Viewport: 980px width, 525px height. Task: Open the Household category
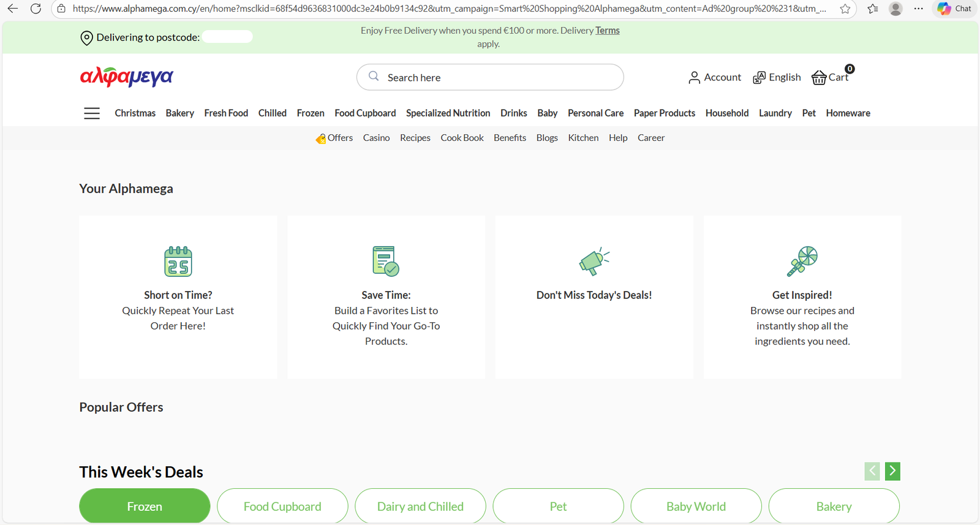click(727, 113)
